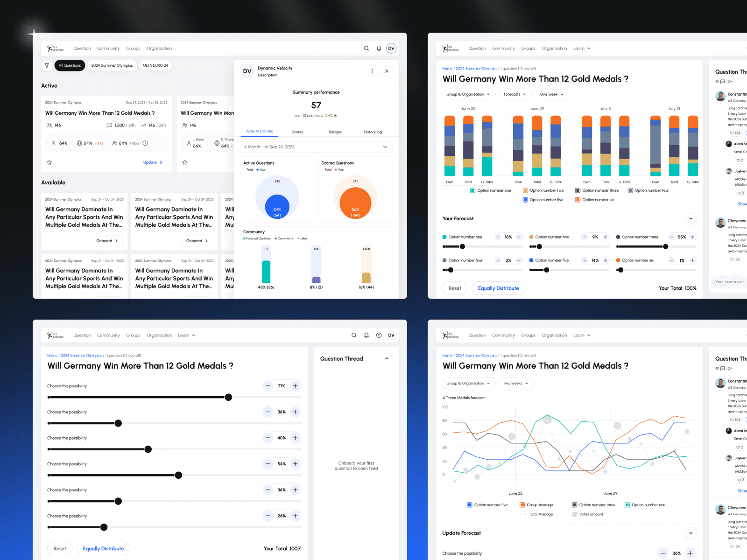Click the plus beside 36% under Update Forecast
The width and height of the screenshot is (747, 560).
690,553
